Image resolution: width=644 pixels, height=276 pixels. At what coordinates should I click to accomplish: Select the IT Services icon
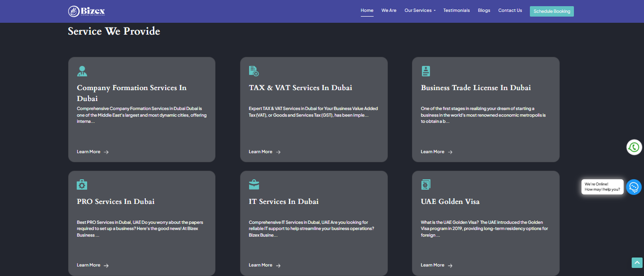254,184
